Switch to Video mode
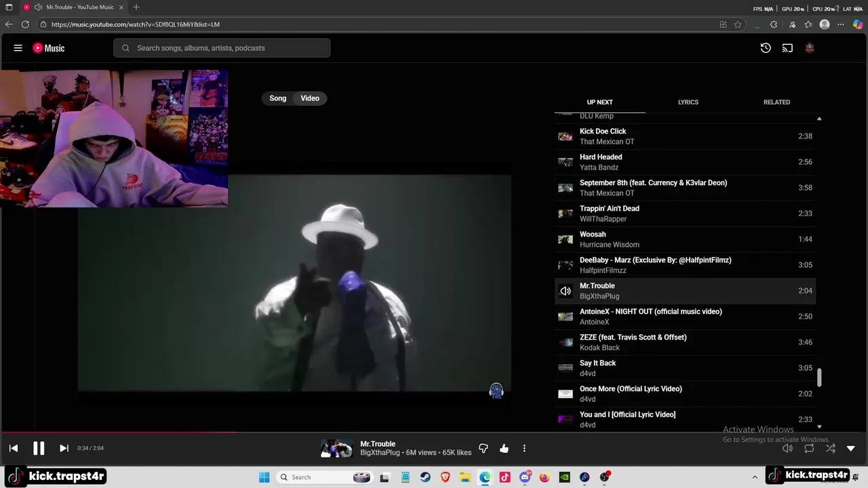This screenshot has height=488, width=868. click(310, 98)
